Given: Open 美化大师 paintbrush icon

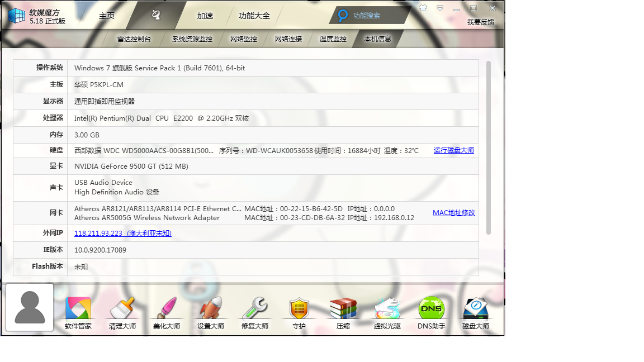Looking at the screenshot, I should tap(166, 313).
